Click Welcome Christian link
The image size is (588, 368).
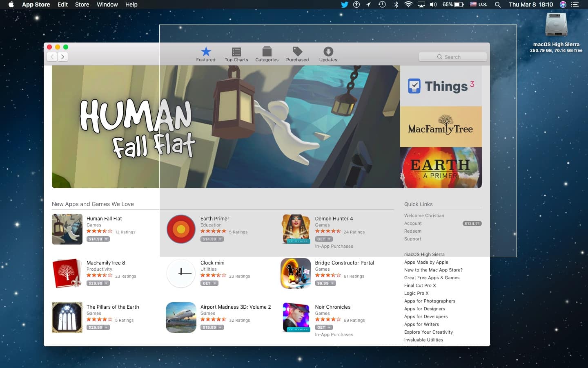tap(424, 215)
